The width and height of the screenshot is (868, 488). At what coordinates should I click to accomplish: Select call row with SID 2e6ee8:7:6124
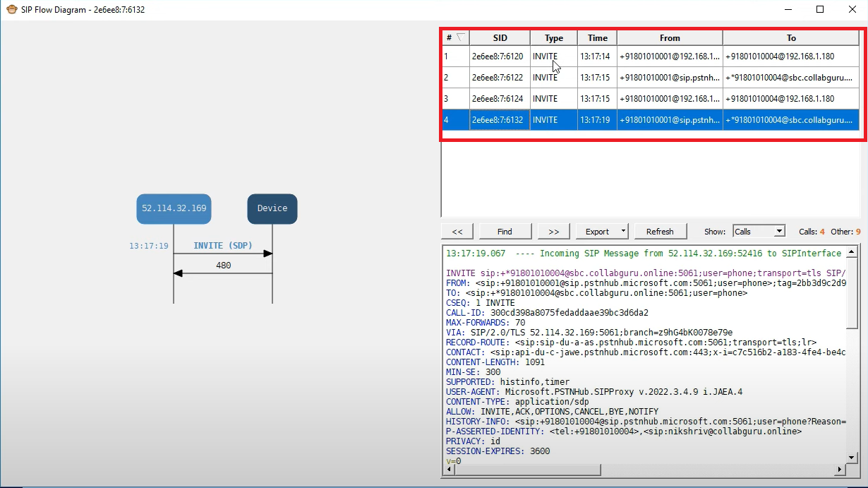pyautogui.click(x=650, y=99)
